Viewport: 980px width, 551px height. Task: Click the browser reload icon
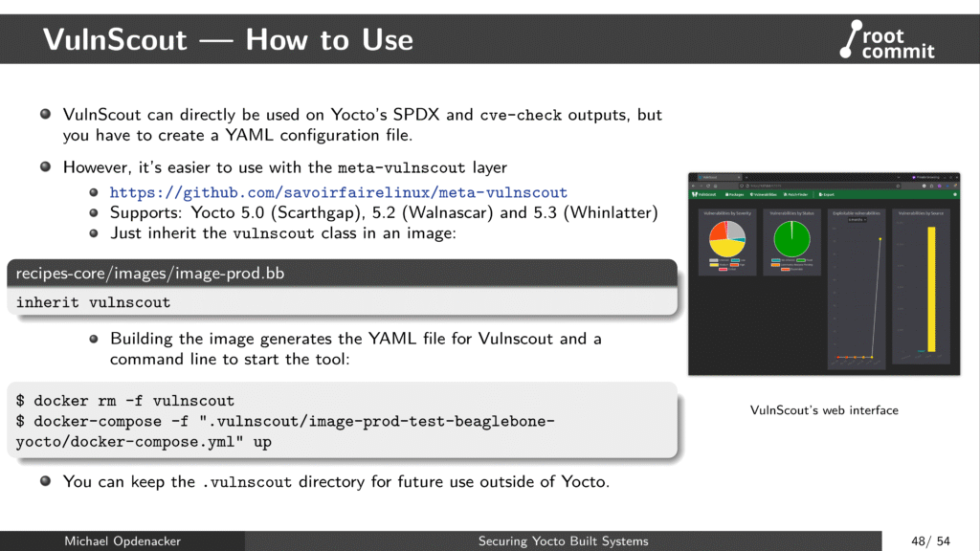pyautogui.click(x=707, y=185)
